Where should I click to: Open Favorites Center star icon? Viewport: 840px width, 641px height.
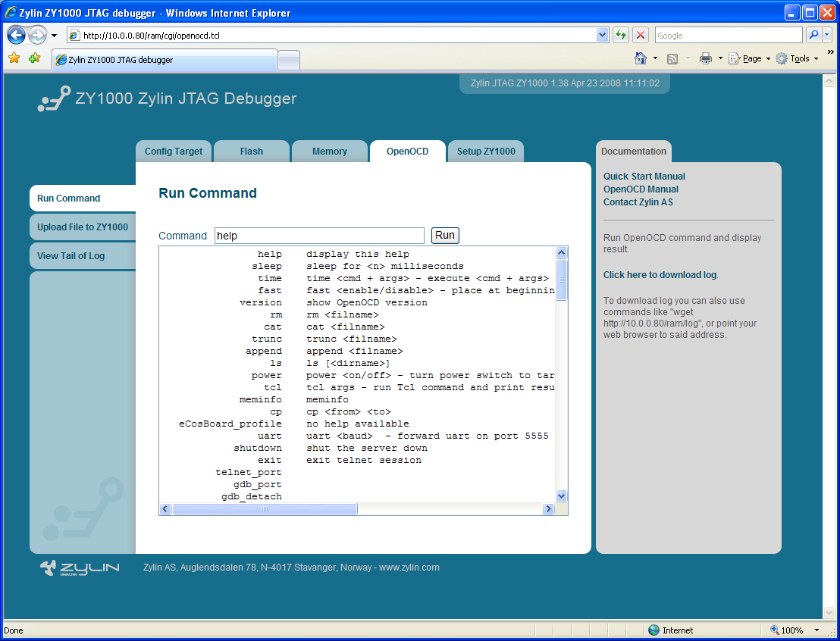(14, 58)
